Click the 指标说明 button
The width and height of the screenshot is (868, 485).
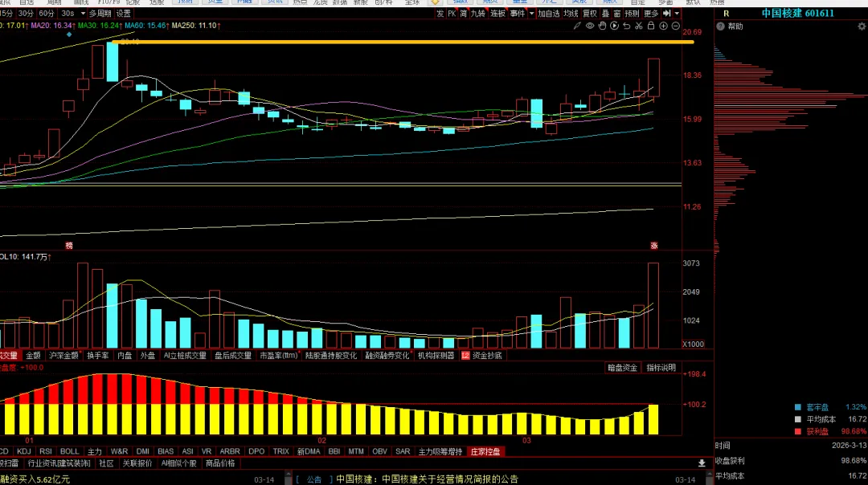[x=661, y=368]
